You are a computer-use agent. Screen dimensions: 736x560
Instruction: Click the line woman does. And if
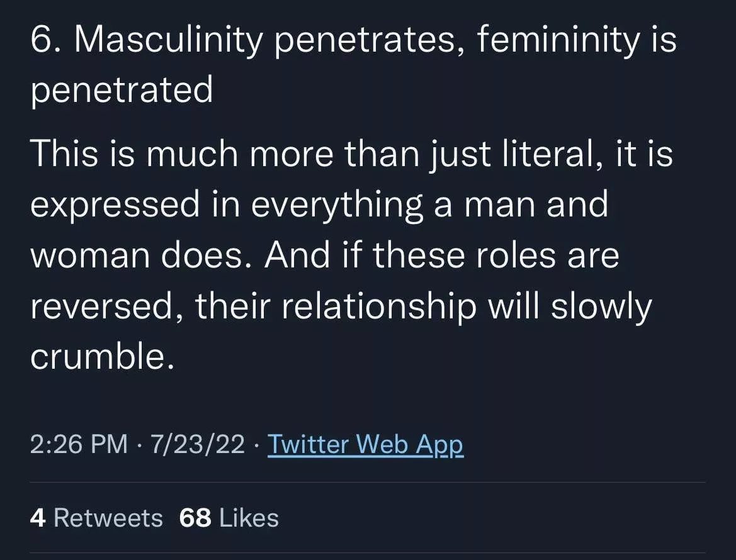coord(324,256)
